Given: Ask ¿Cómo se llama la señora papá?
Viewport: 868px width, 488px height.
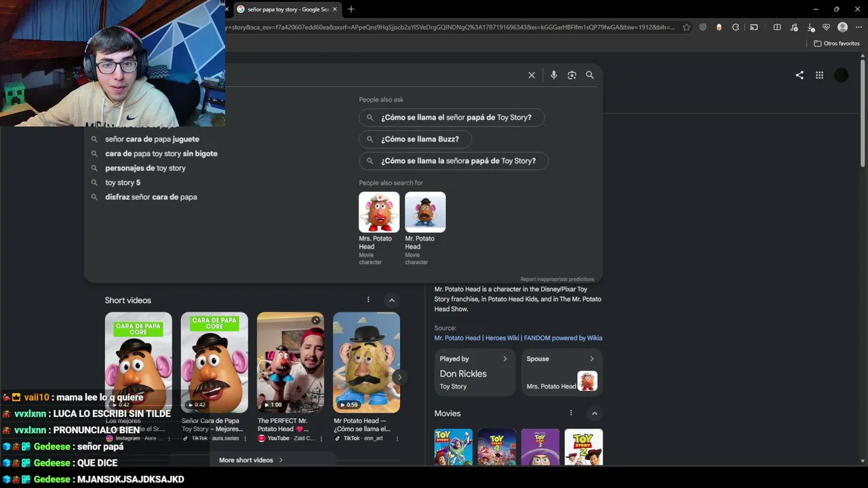Looking at the screenshot, I should click(454, 161).
